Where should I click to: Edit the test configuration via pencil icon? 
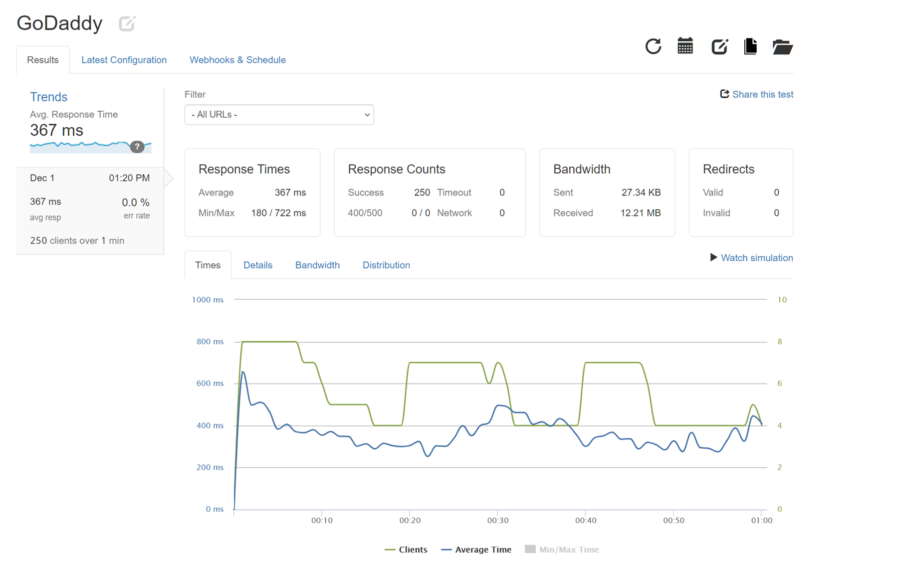click(718, 46)
